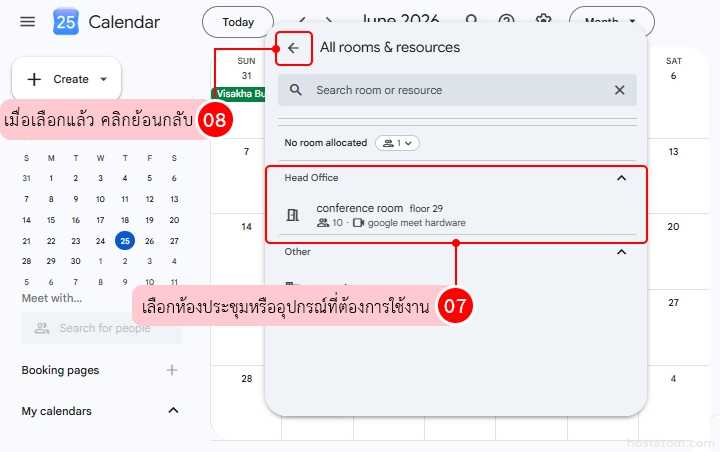Click the search magnifier in room search
720x452 pixels.
click(296, 90)
